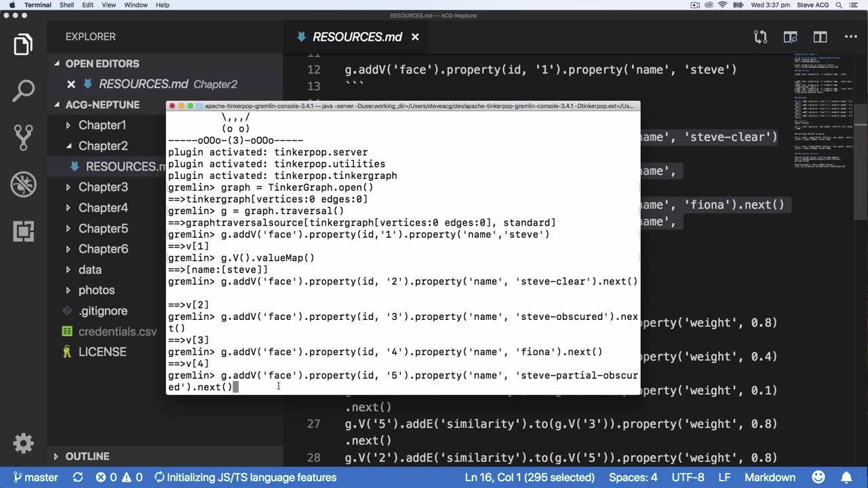Click the Open Changes compare icon
The height and width of the screenshot is (488, 868).
(x=761, y=37)
